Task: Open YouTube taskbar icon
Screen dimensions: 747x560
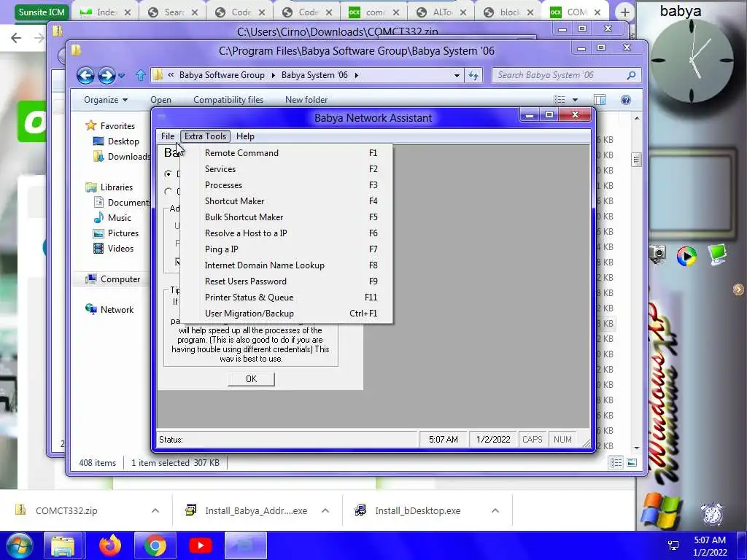Action: tap(200, 545)
